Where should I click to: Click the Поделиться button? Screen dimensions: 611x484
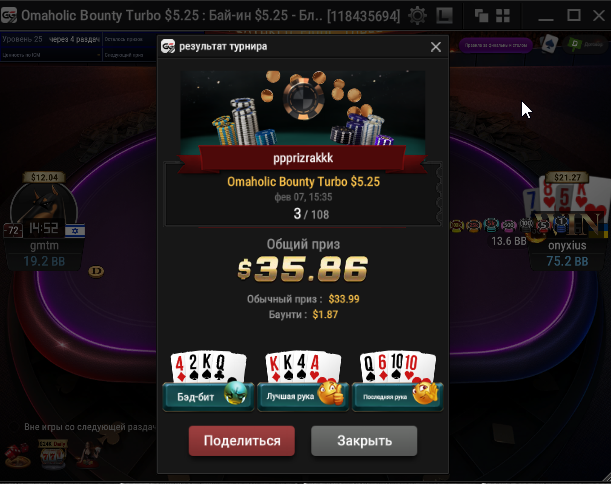pyautogui.click(x=242, y=441)
